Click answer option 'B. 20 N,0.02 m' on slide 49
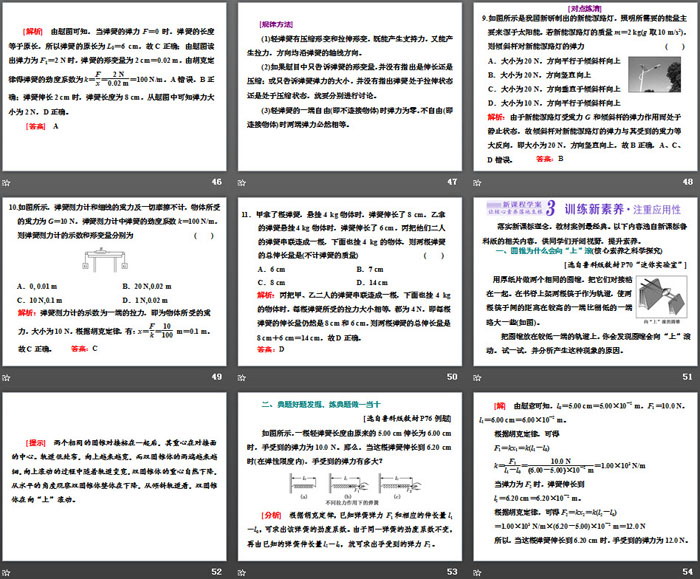700x579 pixels. pos(146,286)
